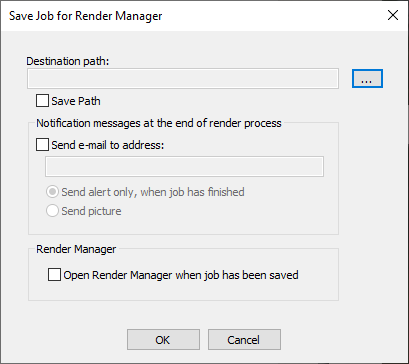Tick the Send e-mail to address checkbox

[x=42, y=145]
